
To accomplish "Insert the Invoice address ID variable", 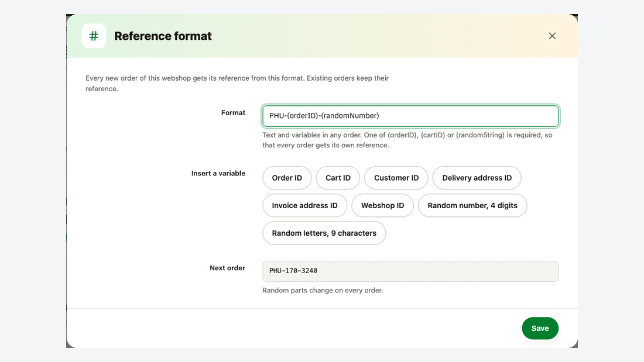I will coord(305,205).
